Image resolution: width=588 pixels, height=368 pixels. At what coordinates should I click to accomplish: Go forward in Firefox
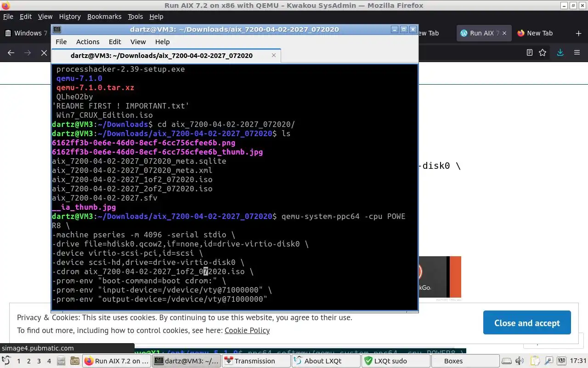point(28,53)
